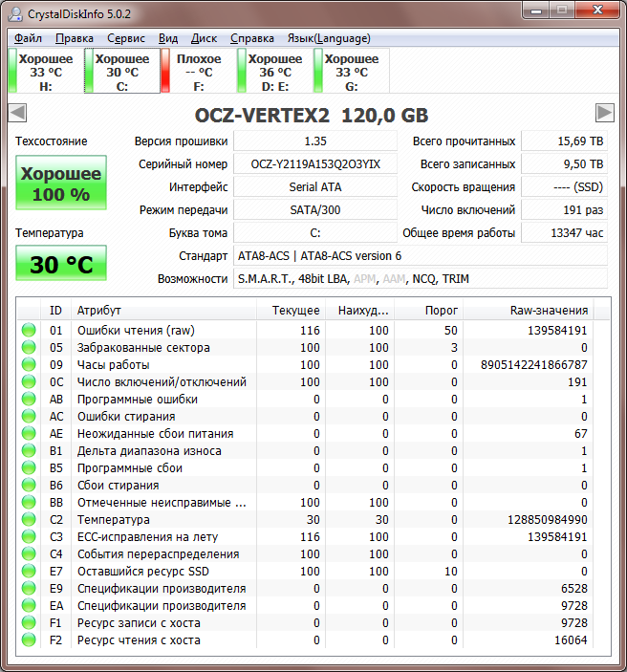Open the Диск menu
The image size is (627, 672).
(x=204, y=38)
